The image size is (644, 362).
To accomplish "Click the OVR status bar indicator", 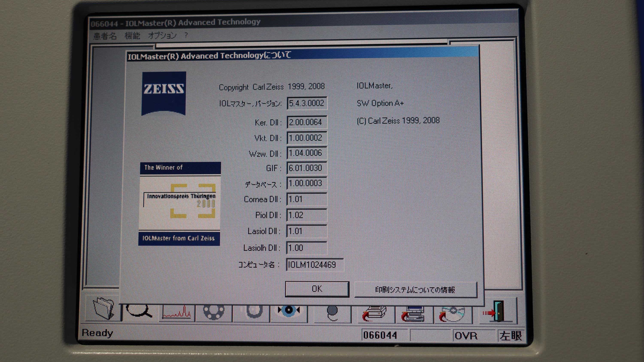I will click(466, 336).
